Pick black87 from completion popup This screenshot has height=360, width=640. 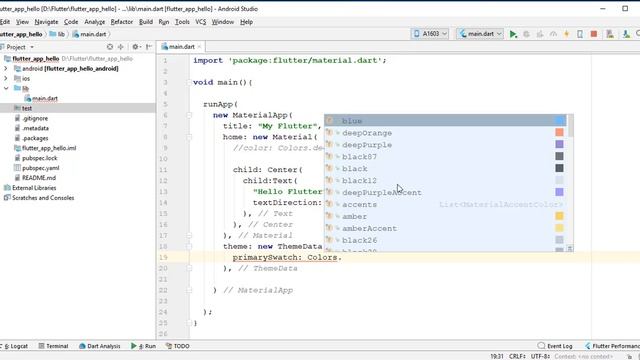[x=445, y=157]
